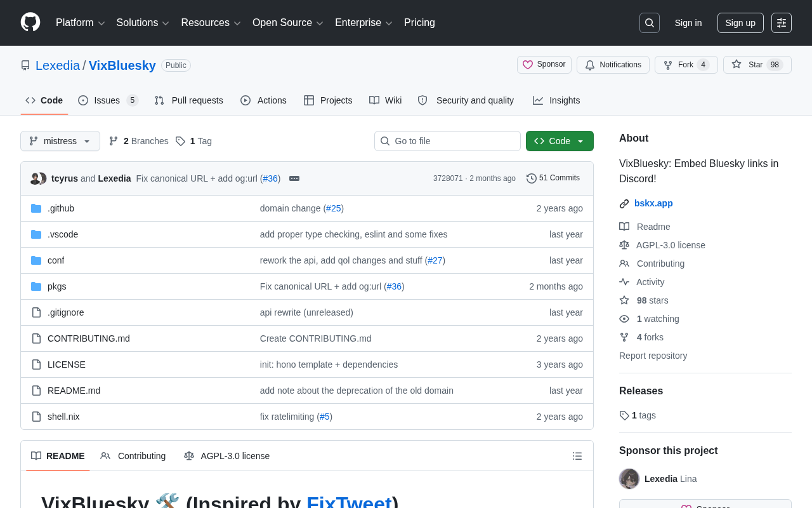Open the Notifications bell button
The height and width of the screenshot is (508, 812).
(x=613, y=65)
